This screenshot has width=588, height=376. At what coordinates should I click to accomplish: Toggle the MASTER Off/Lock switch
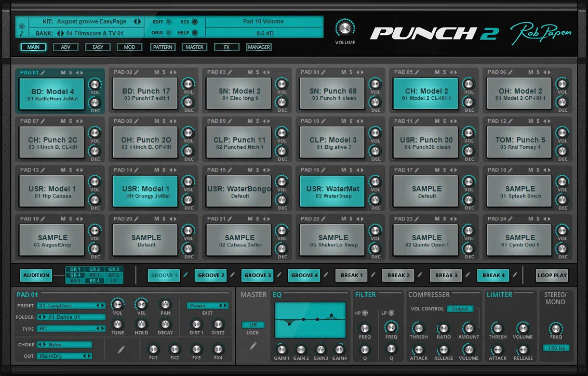[x=253, y=324]
